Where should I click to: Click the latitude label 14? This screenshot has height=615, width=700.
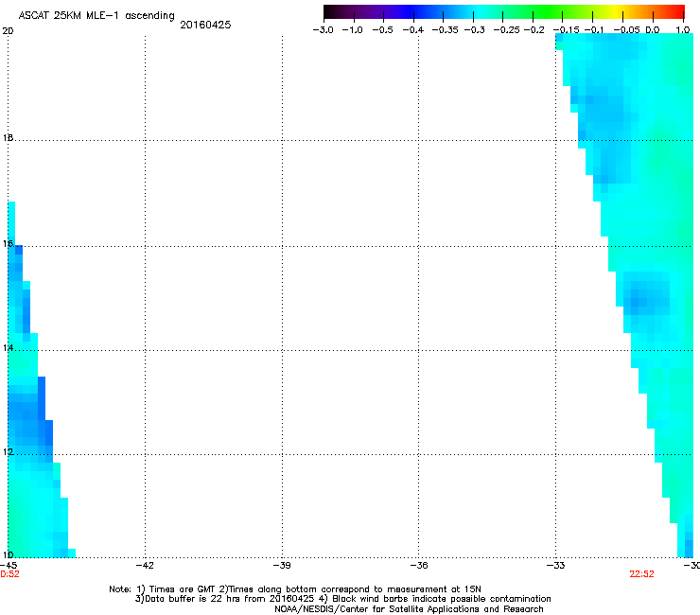click(8, 347)
